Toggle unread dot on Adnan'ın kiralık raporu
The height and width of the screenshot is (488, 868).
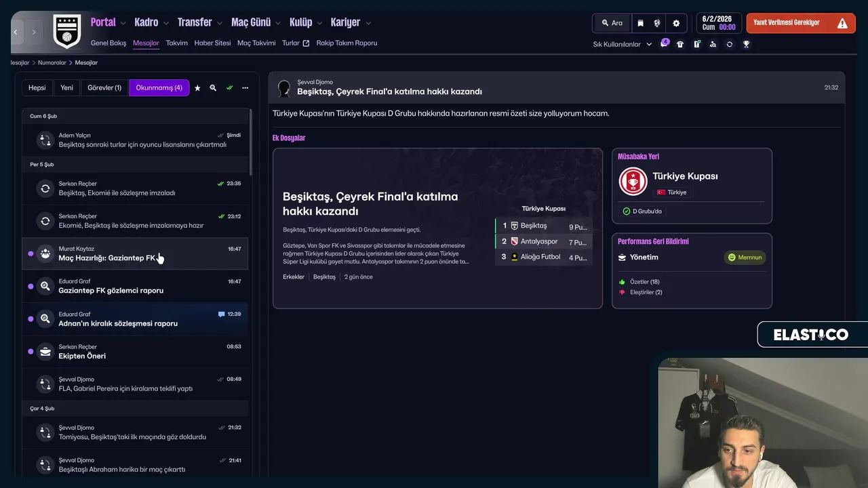click(x=31, y=319)
